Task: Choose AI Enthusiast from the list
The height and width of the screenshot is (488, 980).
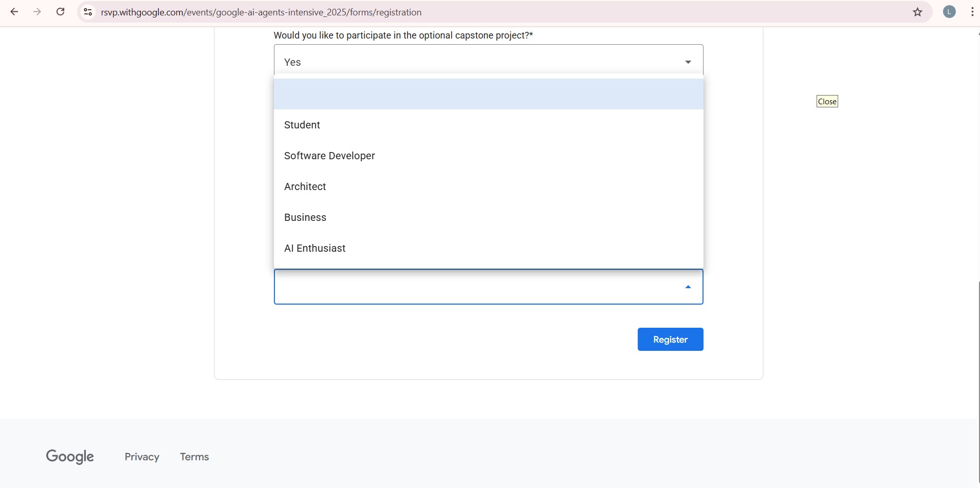Action: point(315,248)
